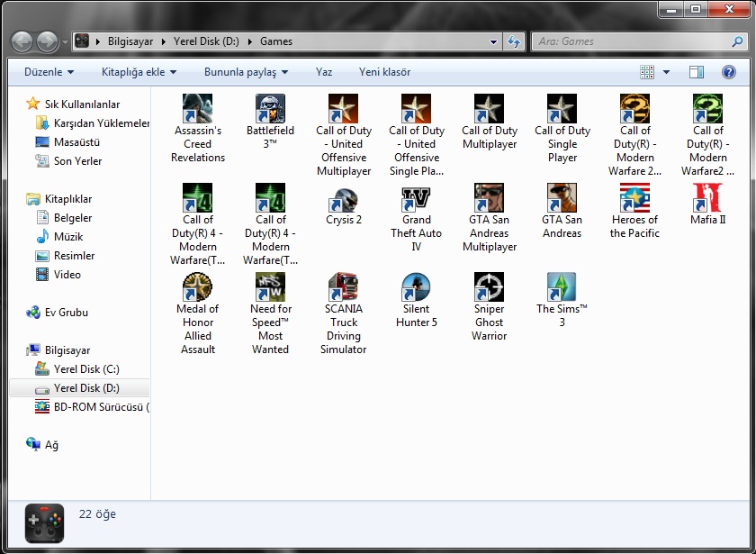756x554 pixels.
Task: Click the Help question mark icon
Action: [728, 72]
